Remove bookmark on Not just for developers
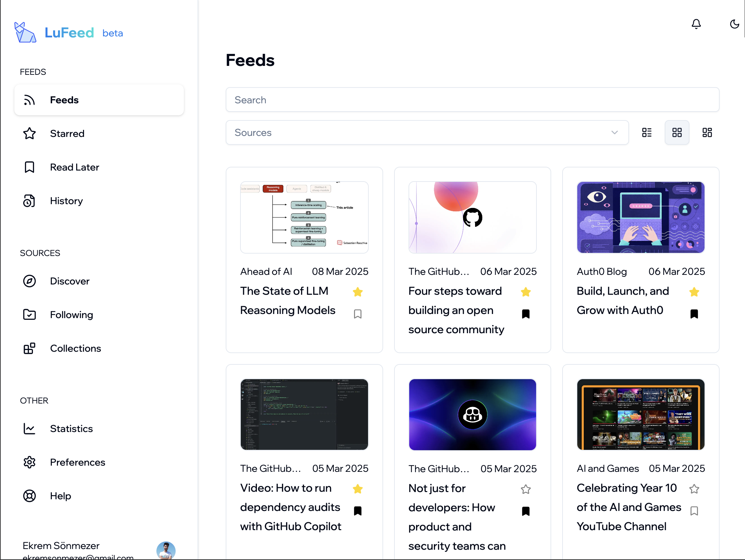This screenshot has width=745, height=560. click(x=526, y=511)
